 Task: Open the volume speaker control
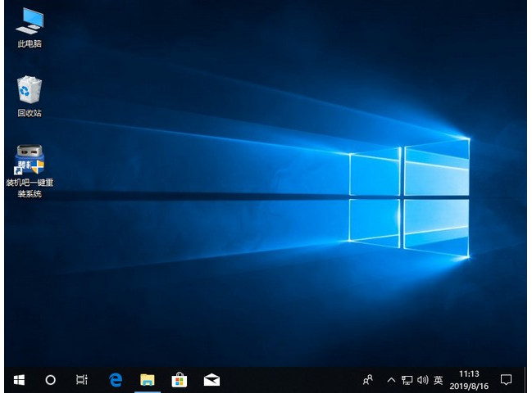[x=422, y=380]
